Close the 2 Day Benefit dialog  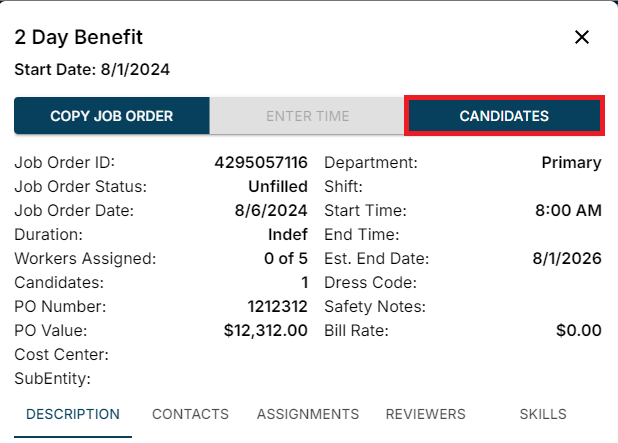pos(582,38)
